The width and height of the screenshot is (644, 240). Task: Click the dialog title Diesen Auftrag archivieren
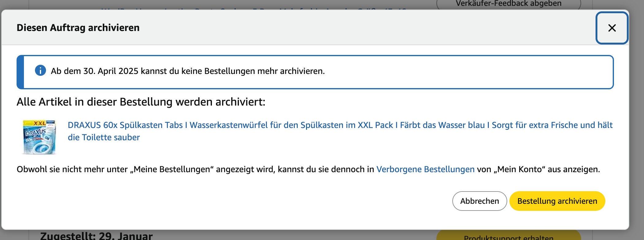78,28
